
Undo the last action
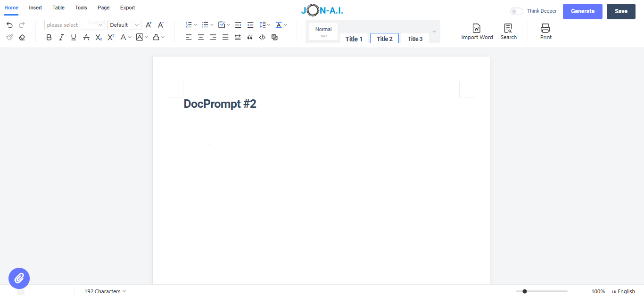pos(9,25)
